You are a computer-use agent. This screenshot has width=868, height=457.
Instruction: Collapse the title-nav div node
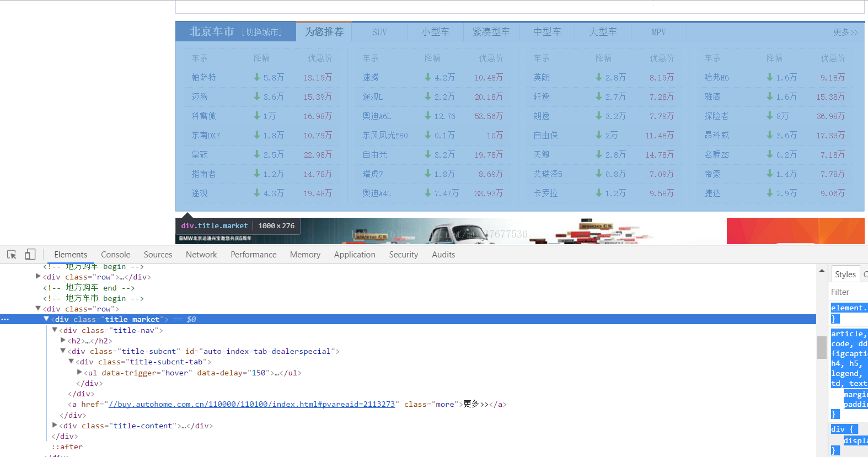pyautogui.click(x=55, y=330)
